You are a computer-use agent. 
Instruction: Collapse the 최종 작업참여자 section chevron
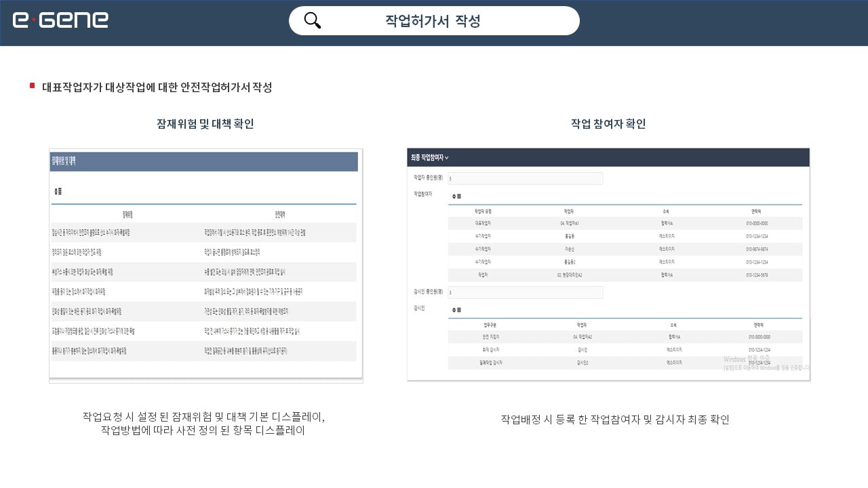pyautogui.click(x=447, y=158)
